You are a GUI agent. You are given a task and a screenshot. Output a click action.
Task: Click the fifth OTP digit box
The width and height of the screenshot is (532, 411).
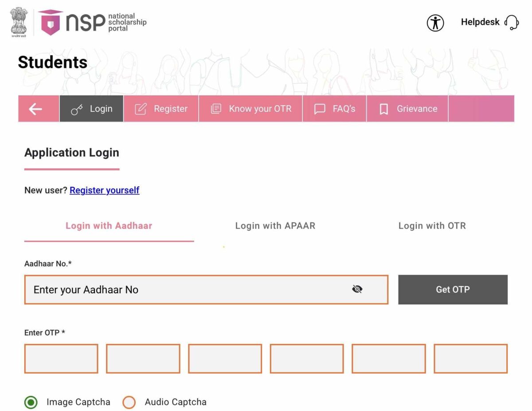(389, 359)
